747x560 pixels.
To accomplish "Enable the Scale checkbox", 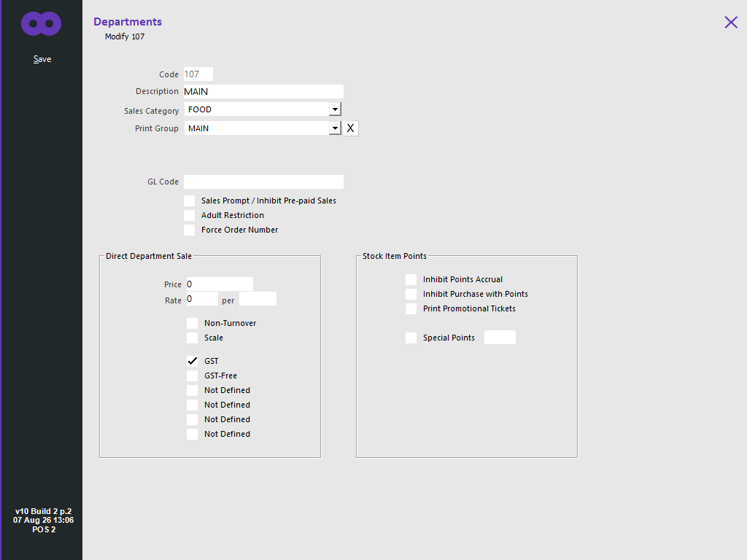I will [192, 338].
